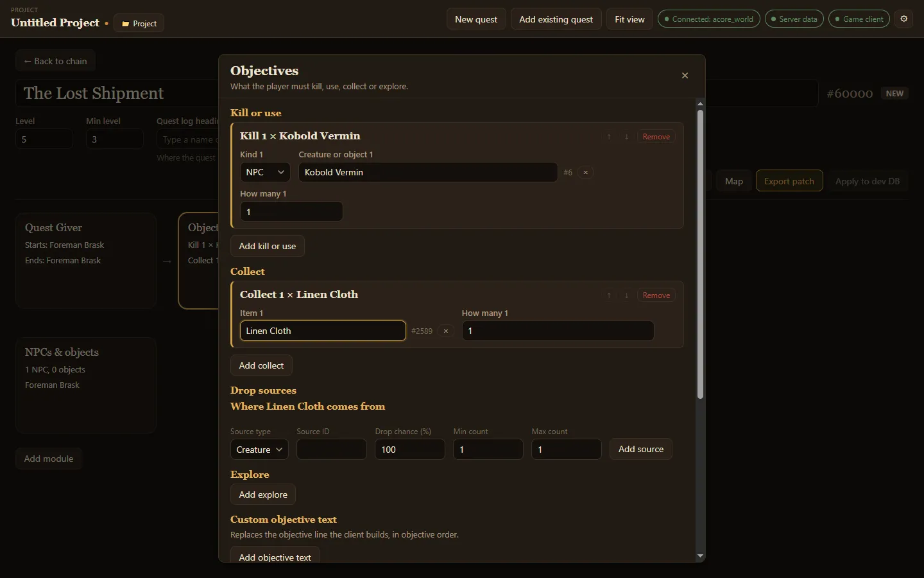The width and height of the screenshot is (924, 578).
Task: Focus the Level field
Action: tap(44, 139)
